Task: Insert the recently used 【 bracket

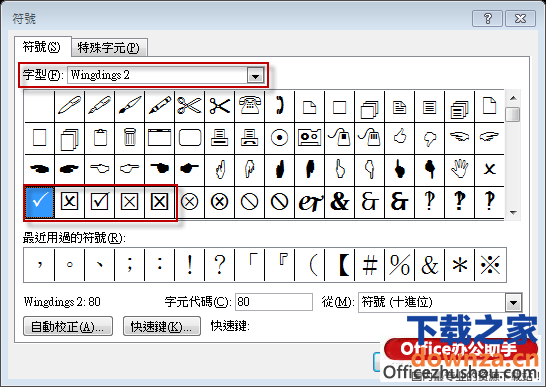Action: click(x=340, y=265)
